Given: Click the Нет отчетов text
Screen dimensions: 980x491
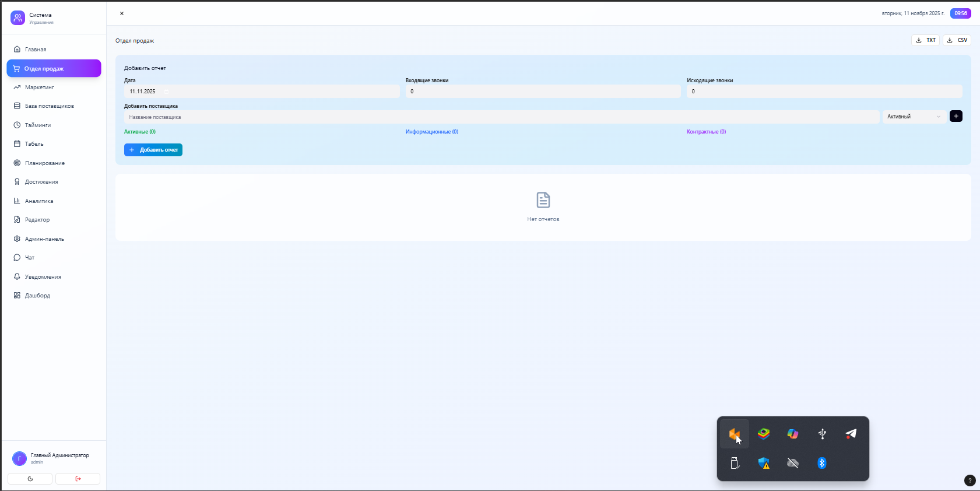Looking at the screenshot, I should coord(543,219).
